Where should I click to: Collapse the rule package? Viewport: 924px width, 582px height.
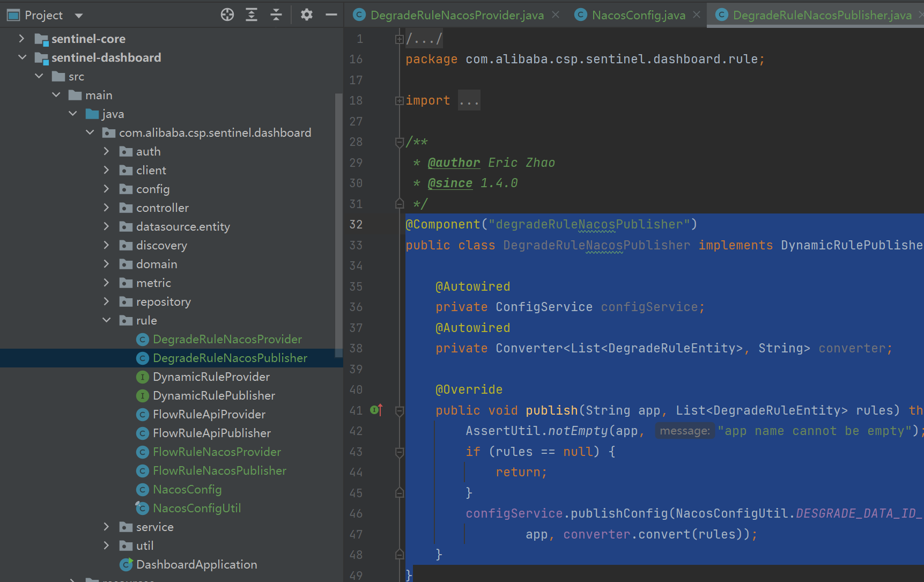pos(107,320)
